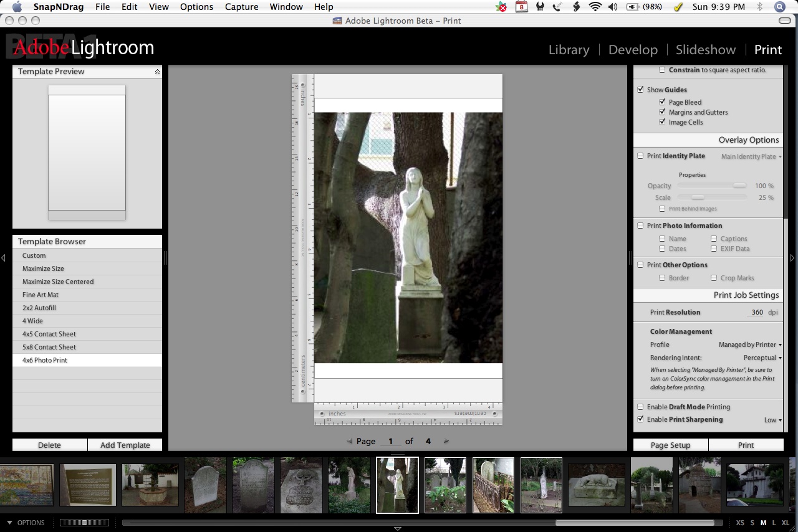Click the Identity Plate Opacity slider
This screenshot has width=798, height=532.
tap(711, 186)
